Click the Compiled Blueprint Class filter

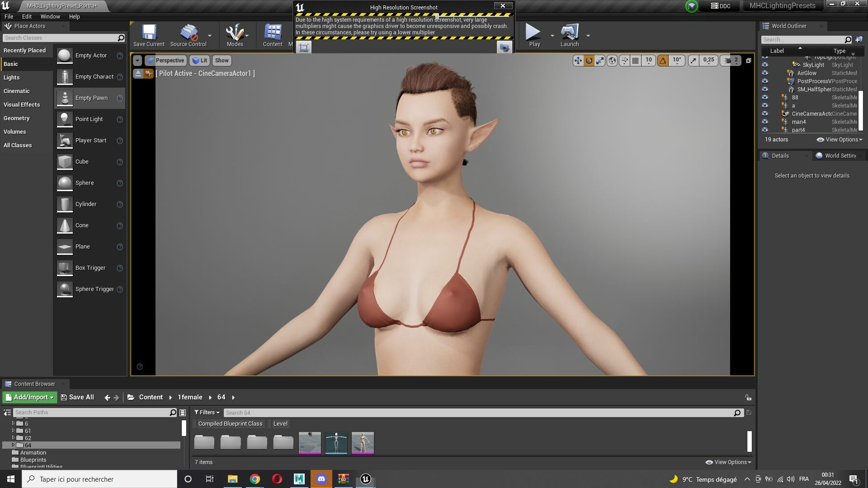230,424
